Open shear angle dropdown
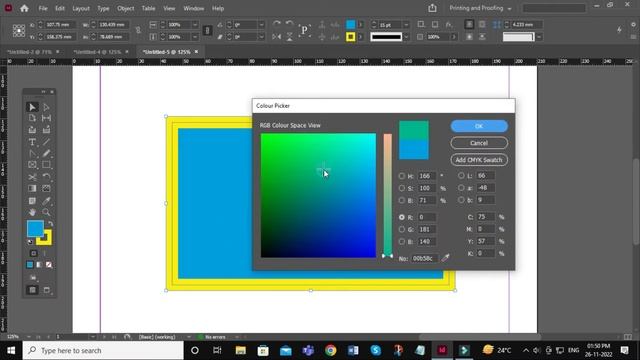640x360 pixels. click(x=261, y=37)
